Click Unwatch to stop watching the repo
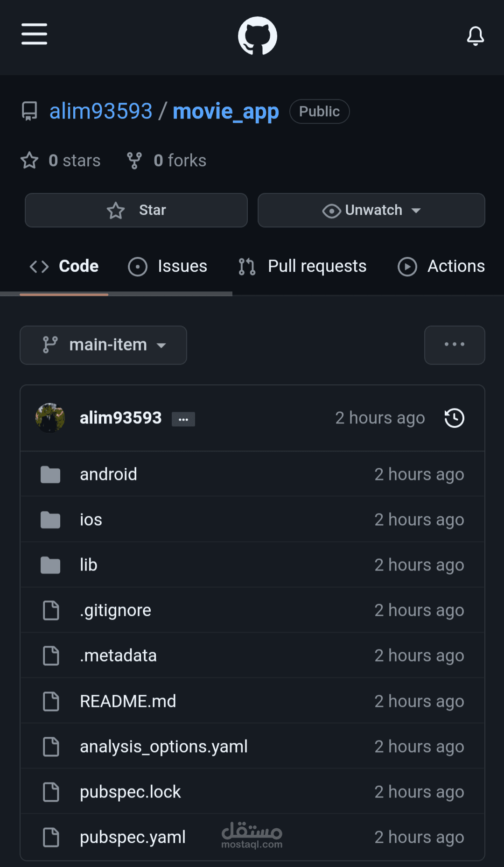This screenshot has width=504, height=867. point(364,210)
